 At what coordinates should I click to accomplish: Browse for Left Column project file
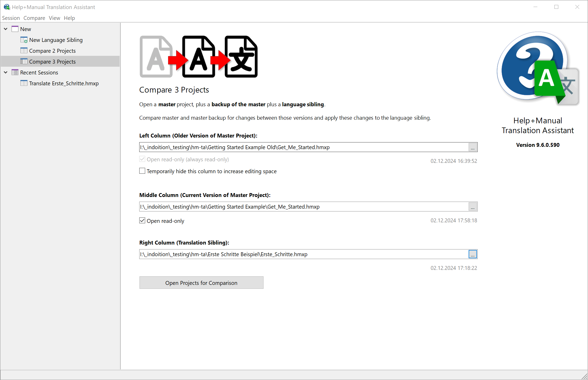[473, 147]
